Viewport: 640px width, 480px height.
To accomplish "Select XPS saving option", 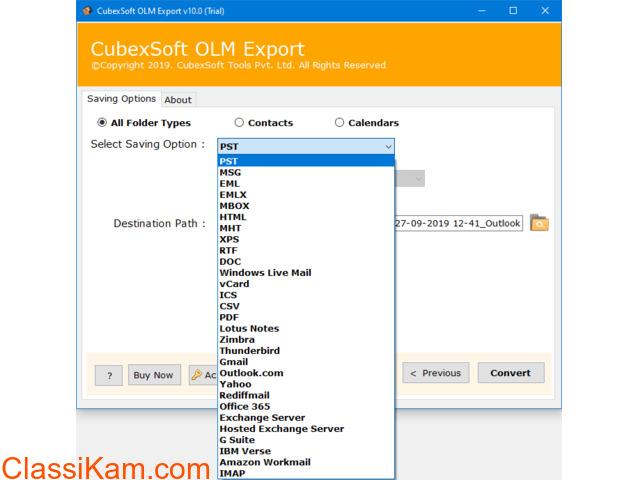I will coord(306,239).
